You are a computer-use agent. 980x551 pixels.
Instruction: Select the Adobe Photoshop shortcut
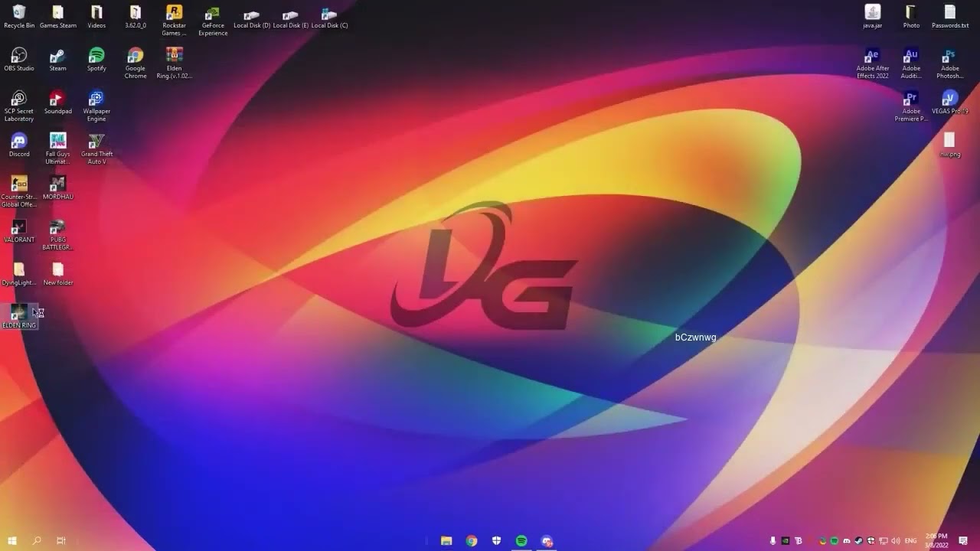pos(950,64)
